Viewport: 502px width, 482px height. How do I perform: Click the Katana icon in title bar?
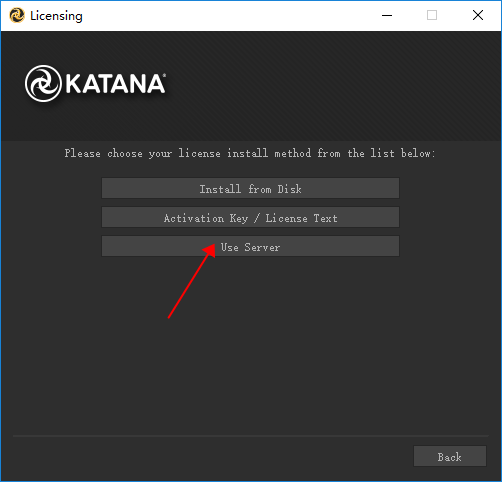pos(17,15)
